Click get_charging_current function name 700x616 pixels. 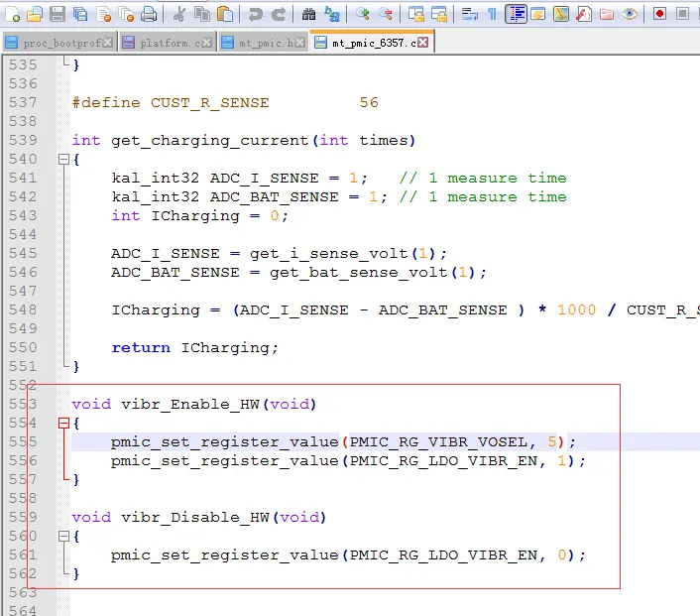210,141
